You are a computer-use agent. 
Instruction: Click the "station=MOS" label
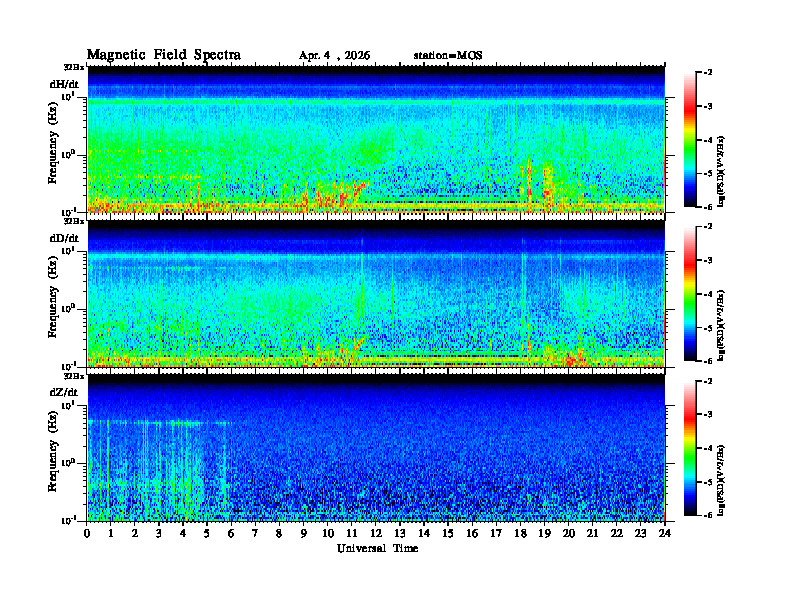tap(448, 56)
